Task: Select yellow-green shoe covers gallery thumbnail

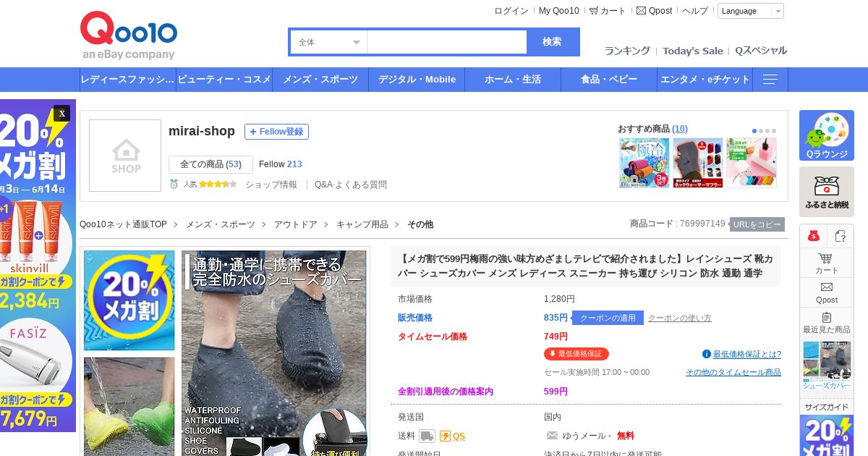Action: 129,406
